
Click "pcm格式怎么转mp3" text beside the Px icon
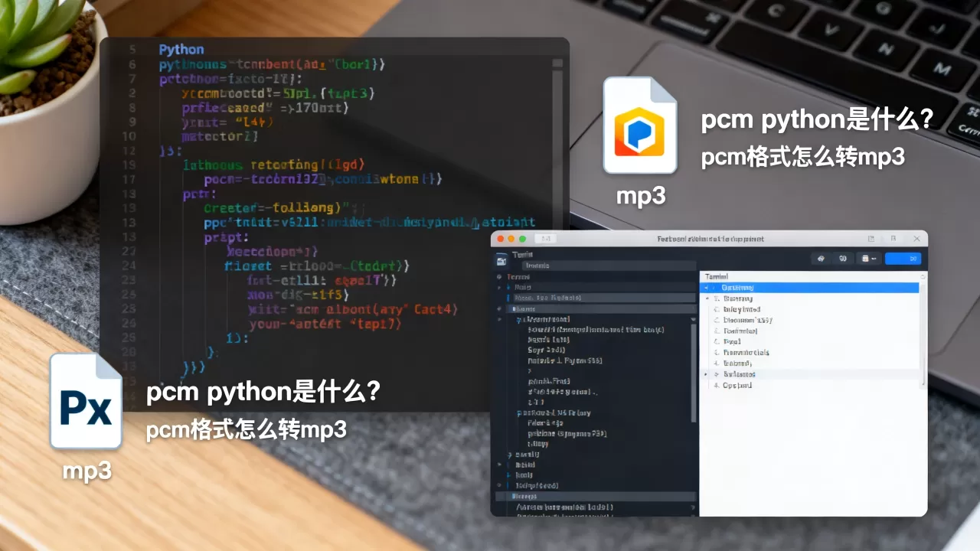pyautogui.click(x=247, y=429)
